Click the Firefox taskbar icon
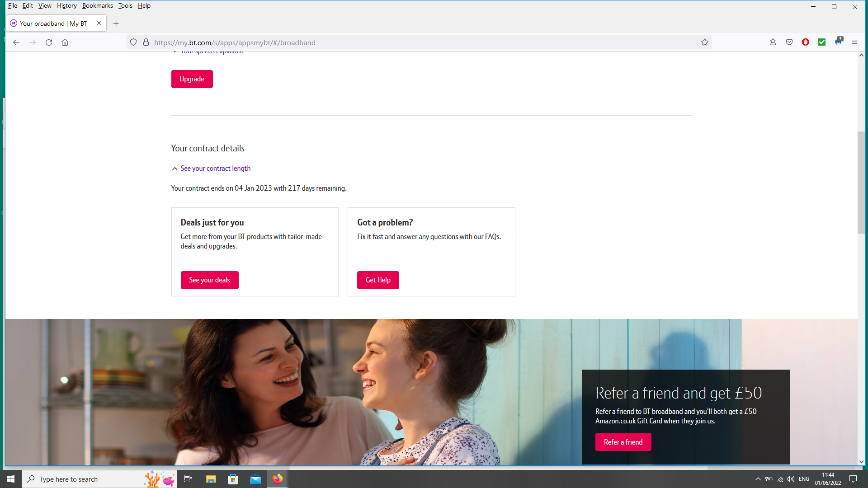 [x=278, y=479]
